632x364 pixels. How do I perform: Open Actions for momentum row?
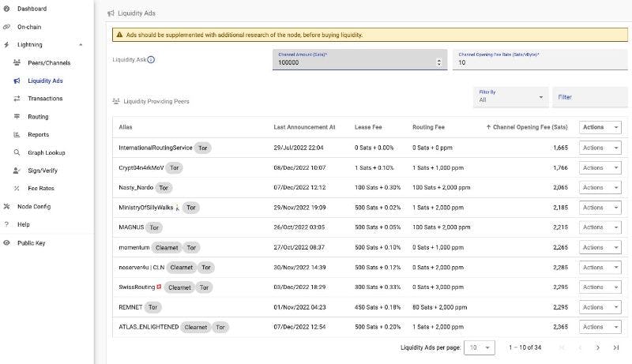(x=600, y=248)
